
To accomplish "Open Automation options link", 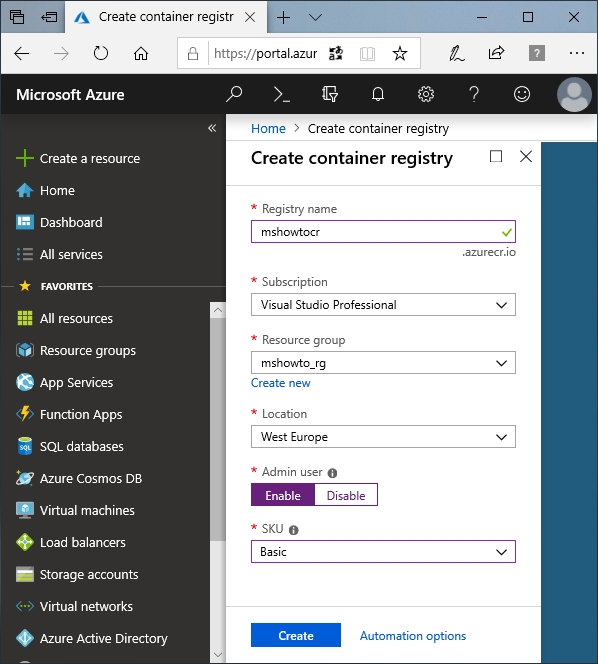I will tap(413, 636).
